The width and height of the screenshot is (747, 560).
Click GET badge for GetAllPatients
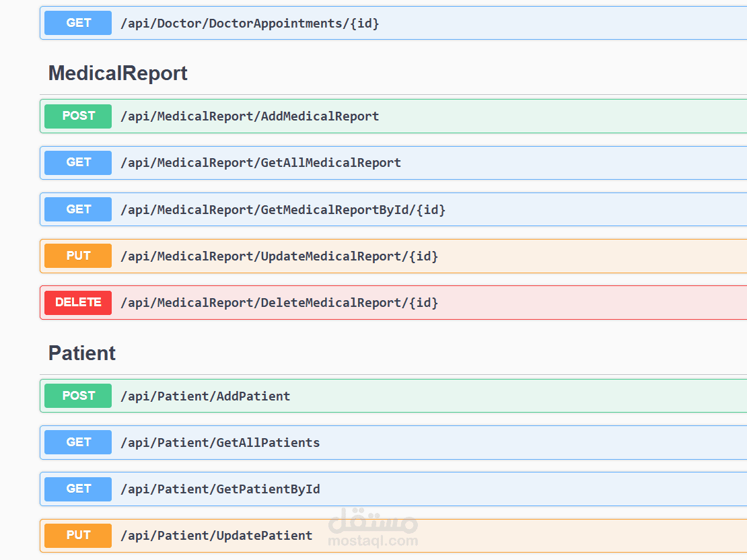pos(78,442)
